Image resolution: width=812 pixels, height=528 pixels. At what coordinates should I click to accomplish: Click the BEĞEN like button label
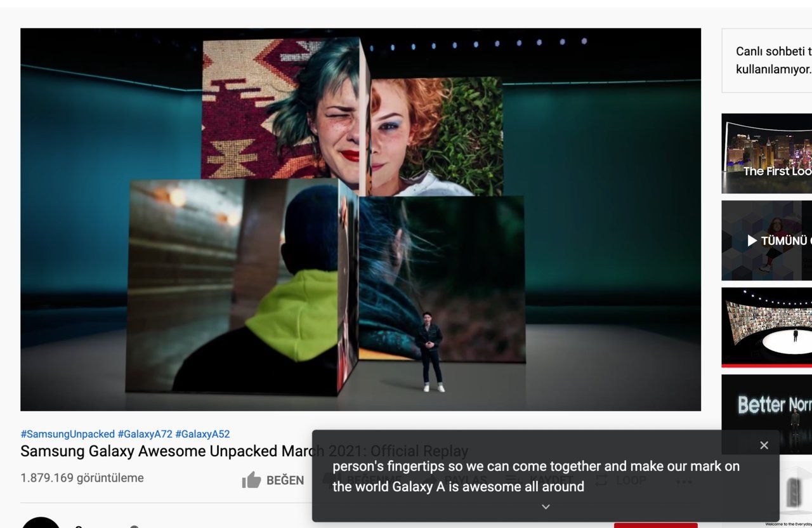(285, 480)
